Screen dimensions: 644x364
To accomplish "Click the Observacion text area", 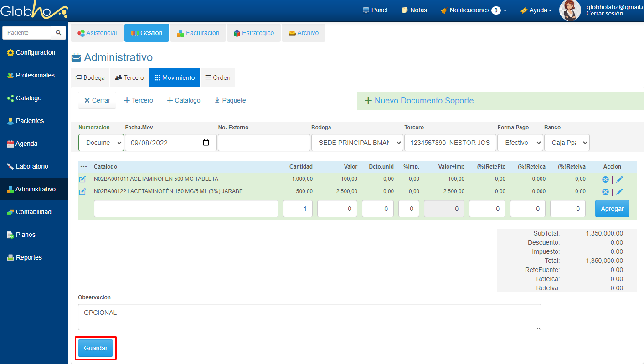I will coord(309,317).
